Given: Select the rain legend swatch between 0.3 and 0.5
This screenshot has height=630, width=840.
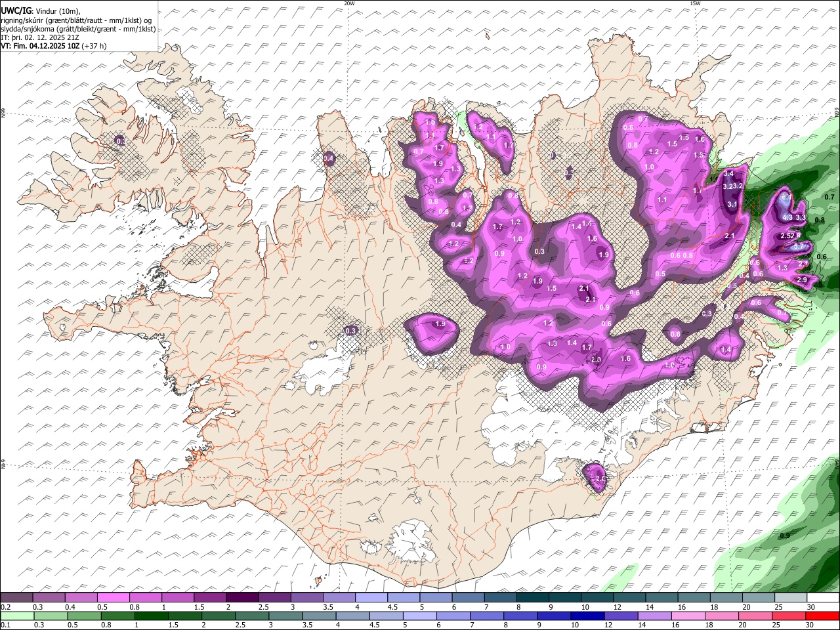Looking at the screenshot, I should click(51, 616).
